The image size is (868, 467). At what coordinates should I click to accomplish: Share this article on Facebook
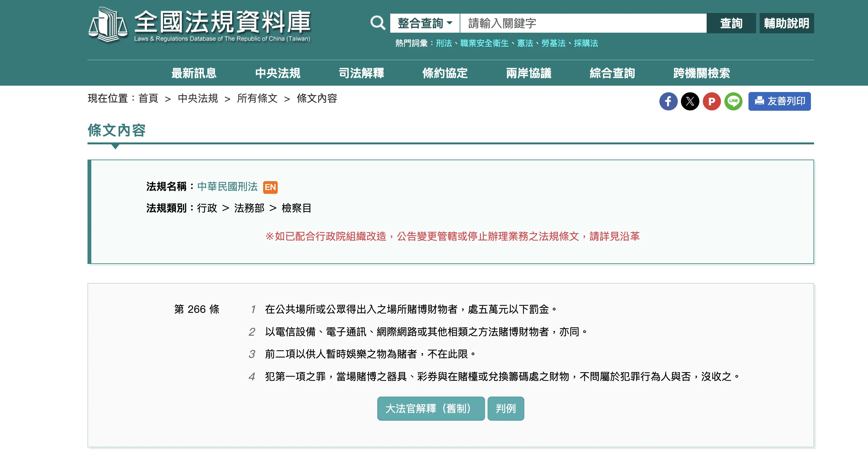pos(668,101)
